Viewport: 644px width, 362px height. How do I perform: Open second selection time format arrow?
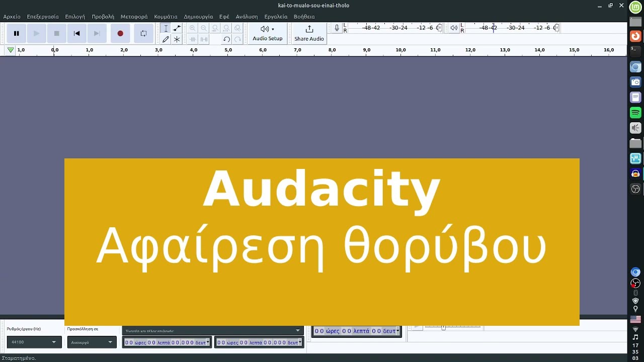coord(300,342)
